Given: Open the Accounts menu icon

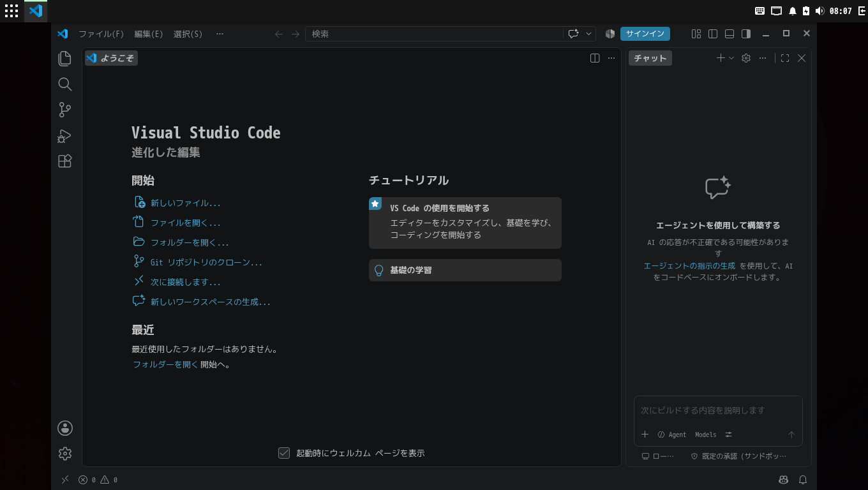Looking at the screenshot, I should [x=64, y=428].
